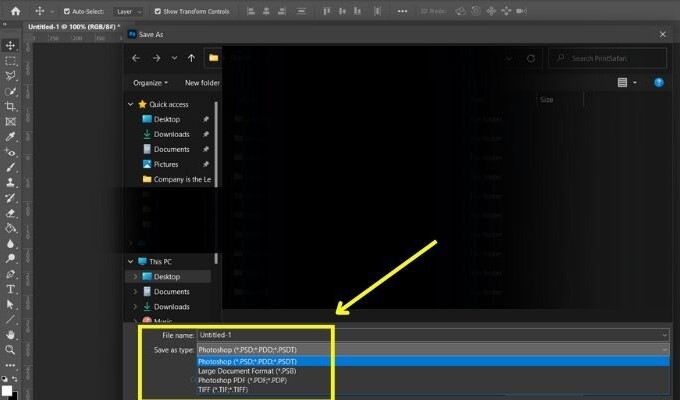Click the Home icon in options bar
This screenshot has width=680, height=400.
(x=16, y=11)
